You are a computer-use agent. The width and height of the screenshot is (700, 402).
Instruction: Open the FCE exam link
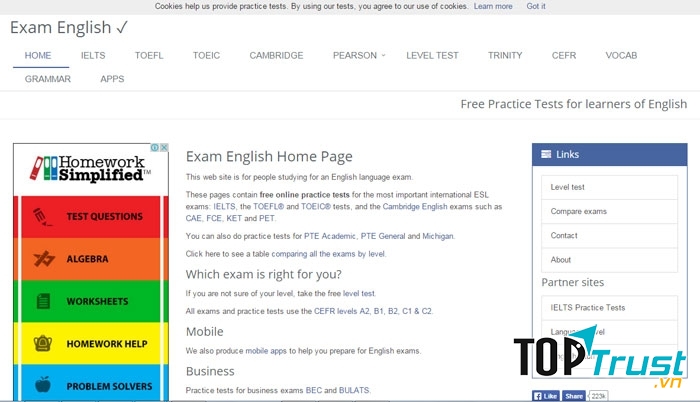tap(214, 218)
